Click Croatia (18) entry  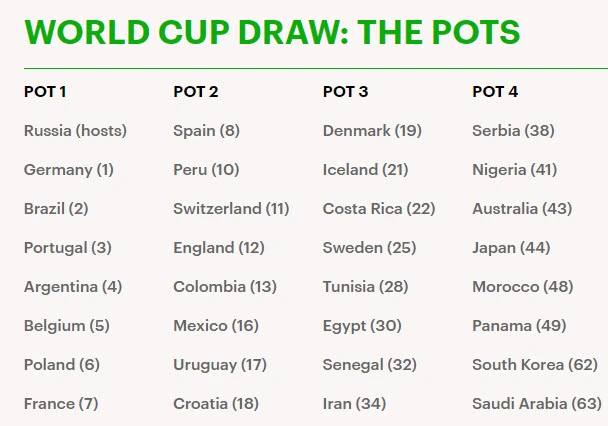[x=216, y=404]
